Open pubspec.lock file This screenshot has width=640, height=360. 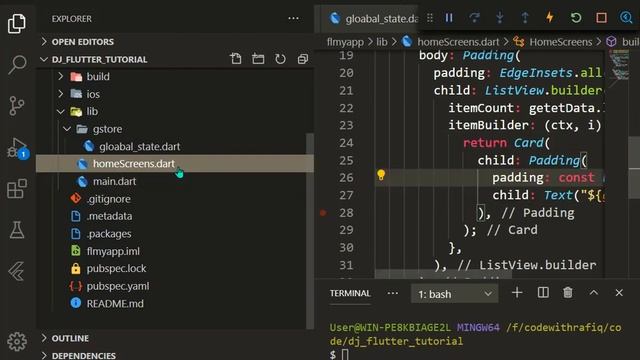coord(116,269)
